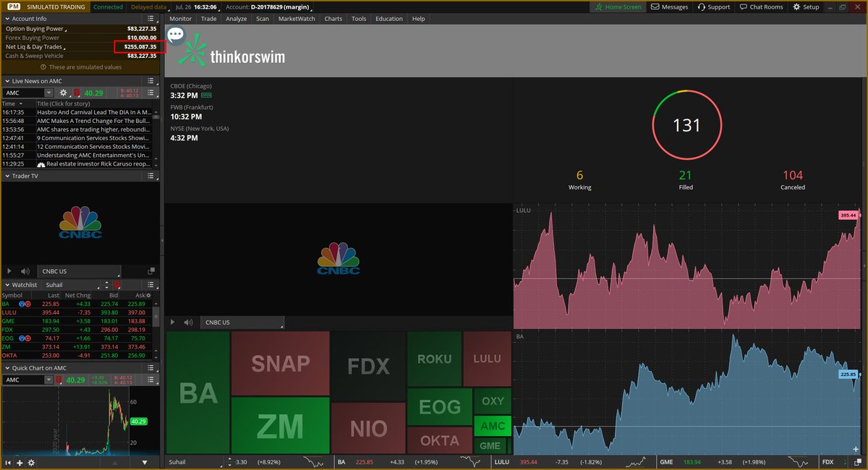868x470 pixels.
Task: Play the center CNBC US video
Action: tap(172, 322)
